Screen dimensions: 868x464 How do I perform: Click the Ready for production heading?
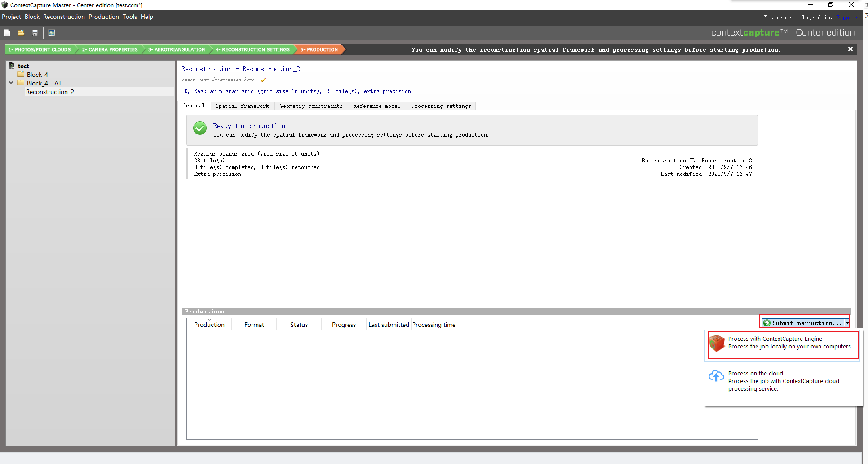(x=249, y=126)
